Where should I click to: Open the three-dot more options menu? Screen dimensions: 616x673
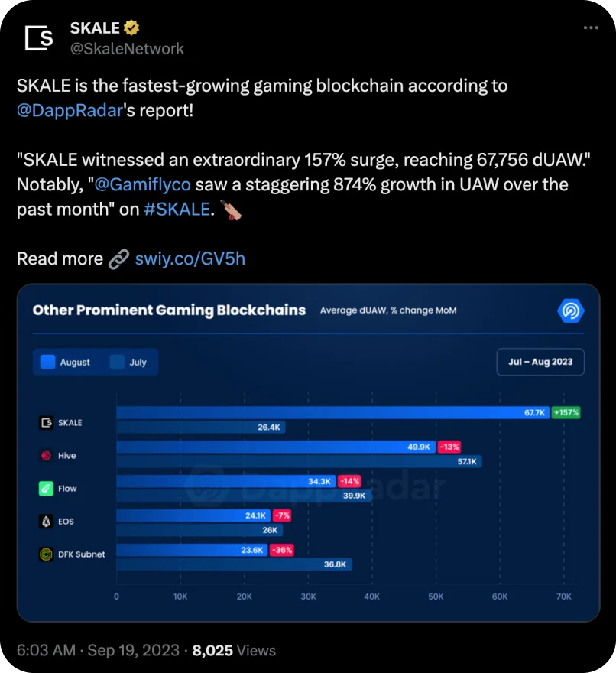pos(591,28)
